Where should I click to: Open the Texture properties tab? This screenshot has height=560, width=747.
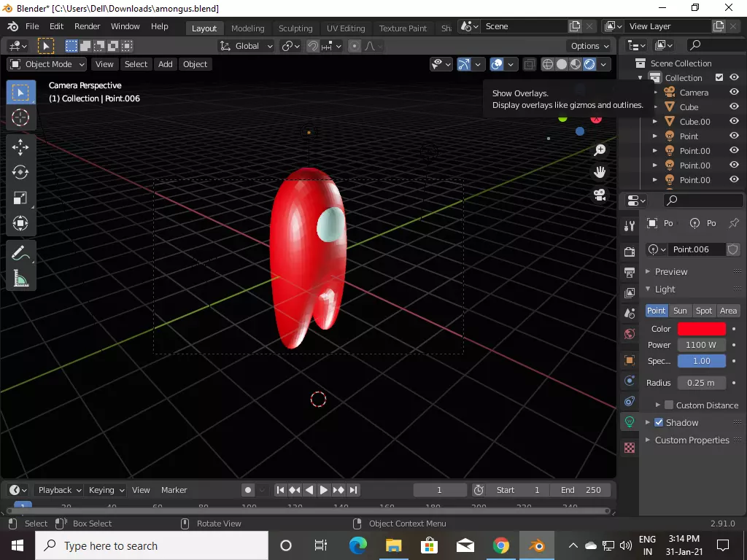tap(630, 448)
